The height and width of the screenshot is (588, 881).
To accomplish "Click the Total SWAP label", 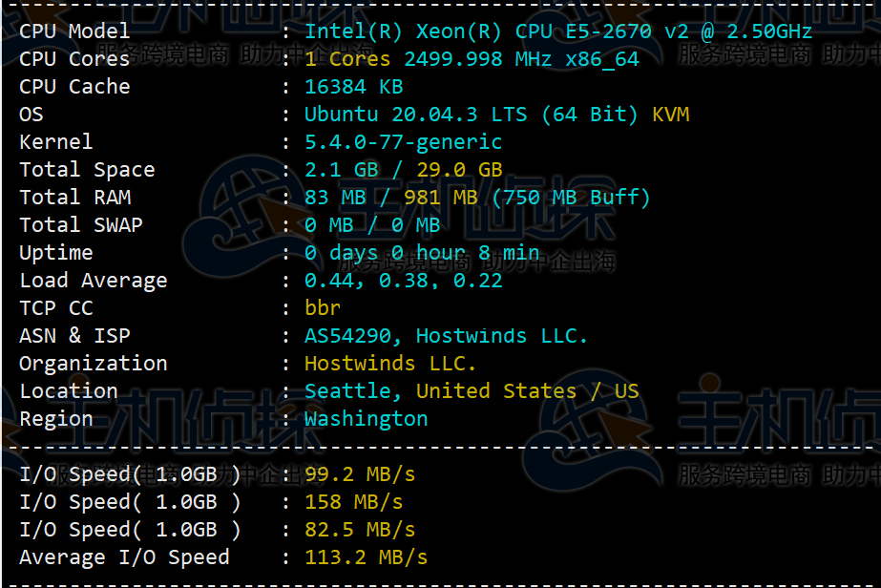I will [80, 225].
